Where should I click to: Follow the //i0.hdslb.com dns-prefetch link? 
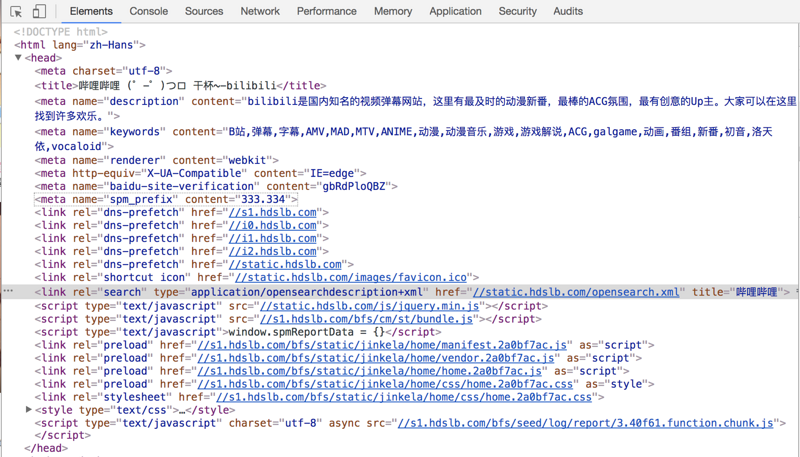(x=272, y=225)
